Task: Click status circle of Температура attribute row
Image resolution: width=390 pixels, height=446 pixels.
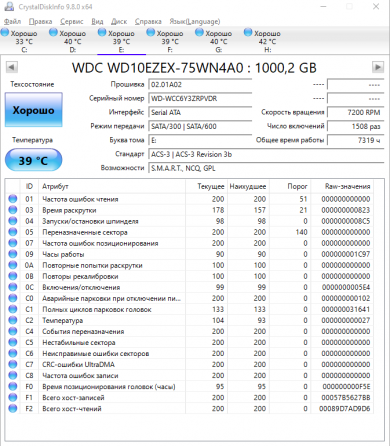Action: [13, 320]
